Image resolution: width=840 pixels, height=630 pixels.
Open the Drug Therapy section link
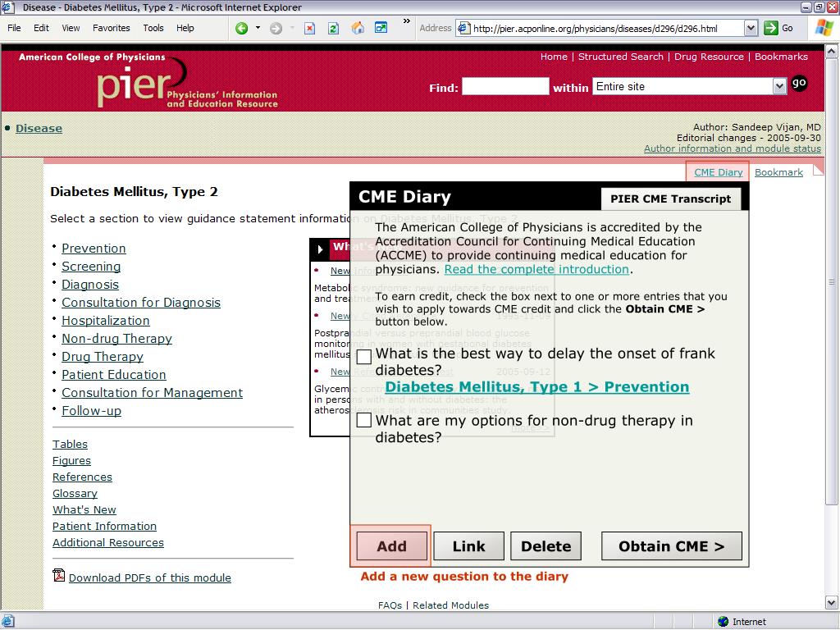point(103,356)
